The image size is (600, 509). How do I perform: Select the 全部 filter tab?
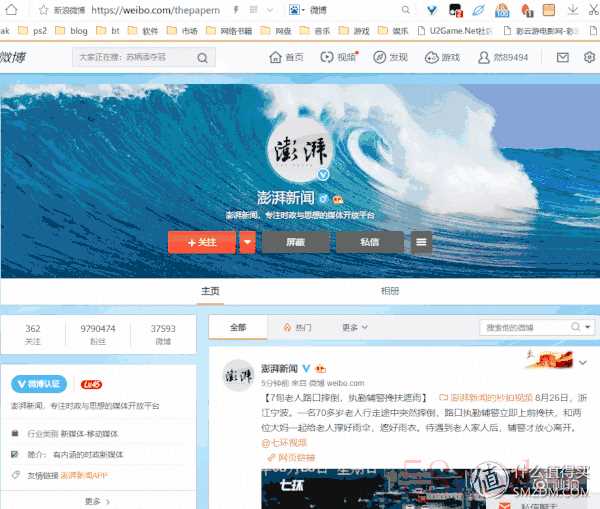tap(238, 328)
